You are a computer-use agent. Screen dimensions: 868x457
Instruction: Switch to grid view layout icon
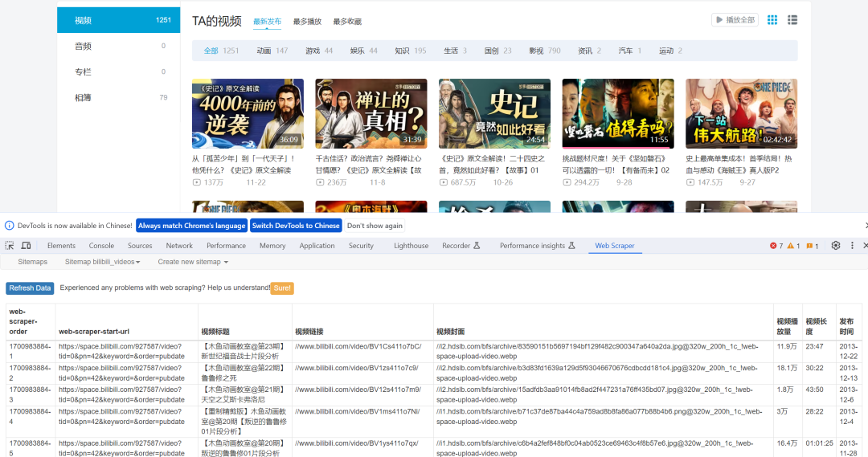772,20
